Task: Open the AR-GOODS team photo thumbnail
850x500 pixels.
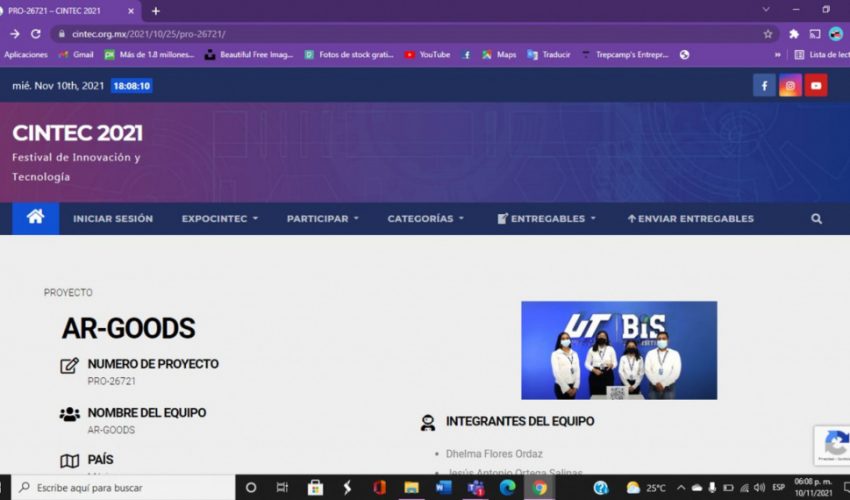Action: point(619,350)
